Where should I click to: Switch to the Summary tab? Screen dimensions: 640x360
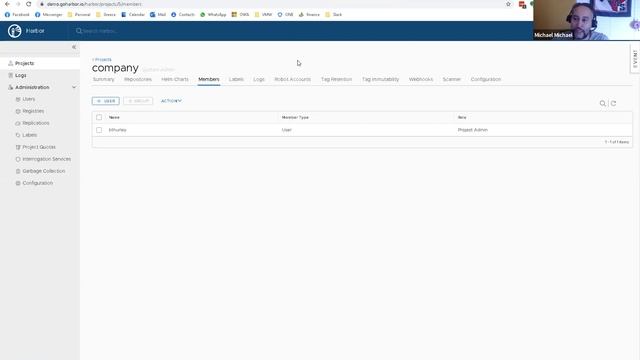(x=104, y=79)
